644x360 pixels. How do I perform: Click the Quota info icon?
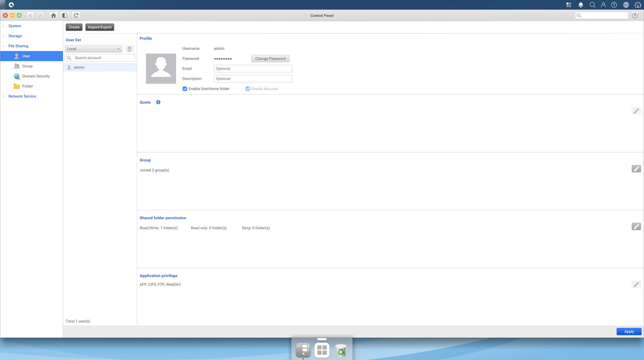tap(158, 102)
